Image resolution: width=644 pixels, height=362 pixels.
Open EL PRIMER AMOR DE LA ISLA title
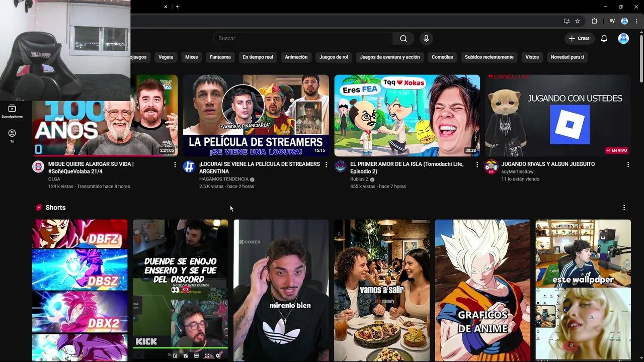[407, 168]
